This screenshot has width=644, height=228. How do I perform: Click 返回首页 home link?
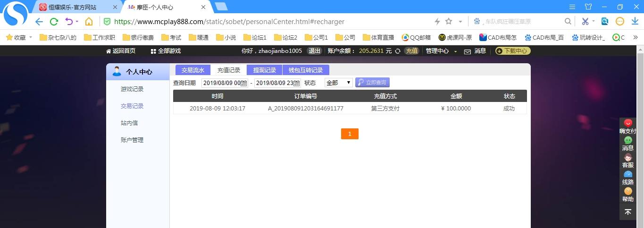tap(121, 51)
